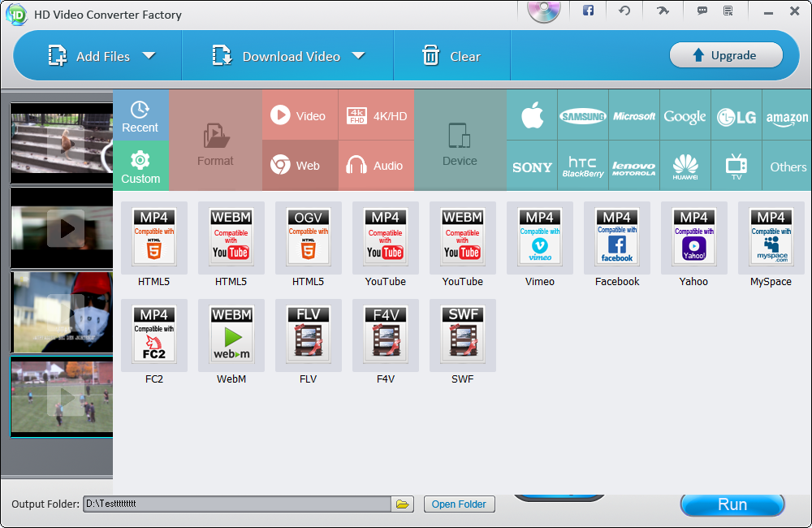Screen dimensions: 812x528
Task: Open the feedback chat icon
Action: [702, 11]
